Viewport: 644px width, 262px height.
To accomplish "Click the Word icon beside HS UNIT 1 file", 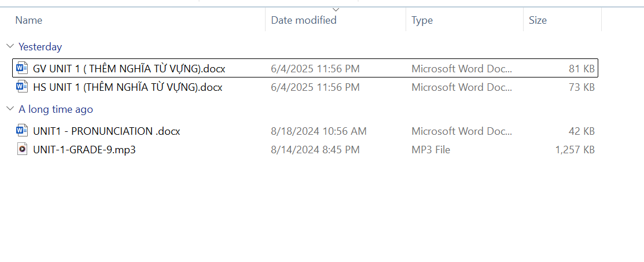I will (22, 87).
